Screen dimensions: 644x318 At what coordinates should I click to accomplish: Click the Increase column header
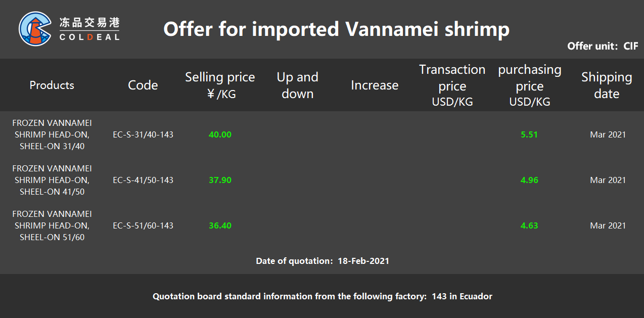[375, 85]
